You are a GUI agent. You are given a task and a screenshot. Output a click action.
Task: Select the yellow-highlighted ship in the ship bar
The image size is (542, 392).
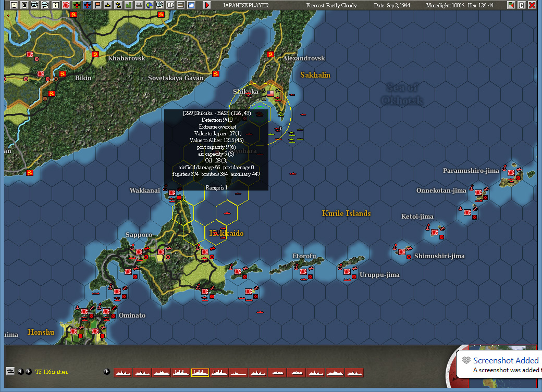pyautogui.click(x=200, y=373)
